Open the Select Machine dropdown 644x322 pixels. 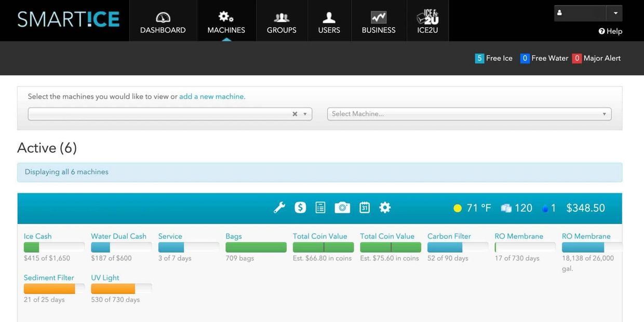coord(469,114)
